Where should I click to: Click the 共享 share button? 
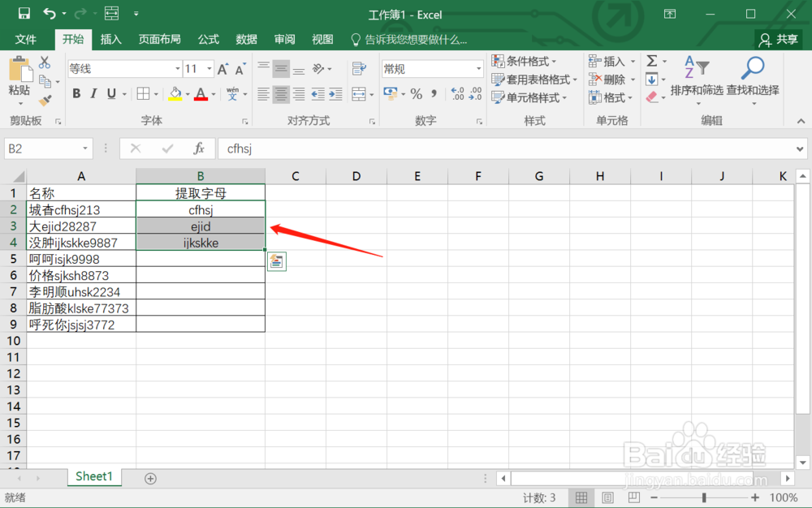point(779,39)
